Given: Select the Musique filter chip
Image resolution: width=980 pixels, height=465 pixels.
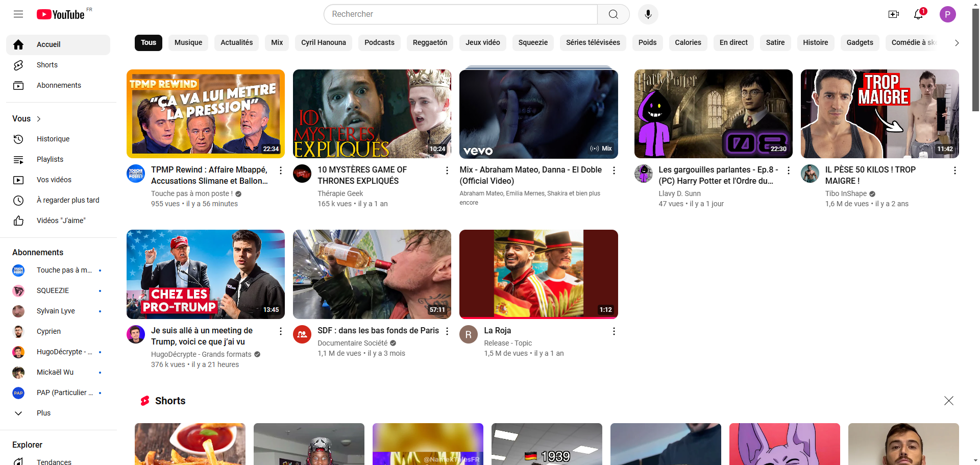Looking at the screenshot, I should [x=188, y=43].
